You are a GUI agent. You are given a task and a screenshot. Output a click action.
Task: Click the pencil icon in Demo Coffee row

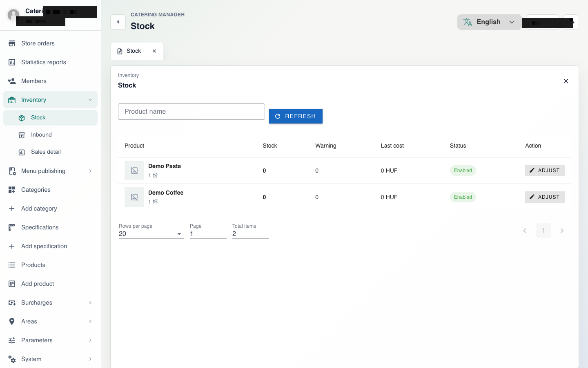pyautogui.click(x=532, y=197)
